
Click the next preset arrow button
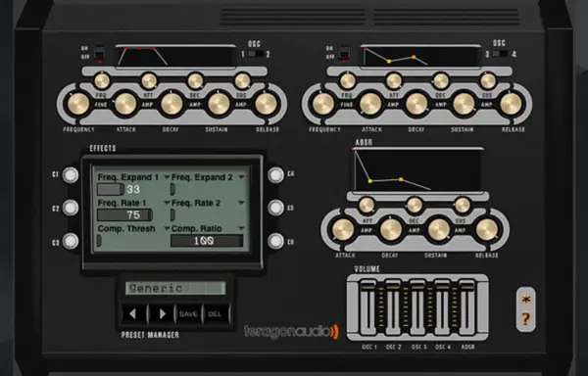point(162,314)
